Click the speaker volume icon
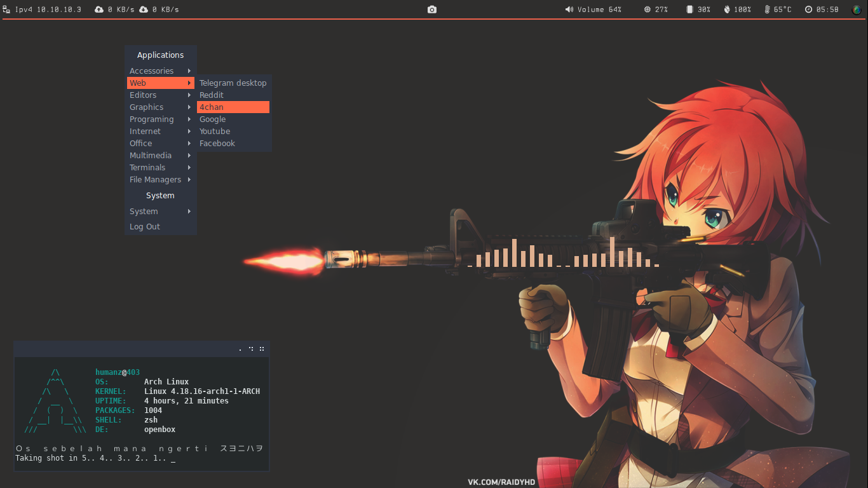 (569, 10)
